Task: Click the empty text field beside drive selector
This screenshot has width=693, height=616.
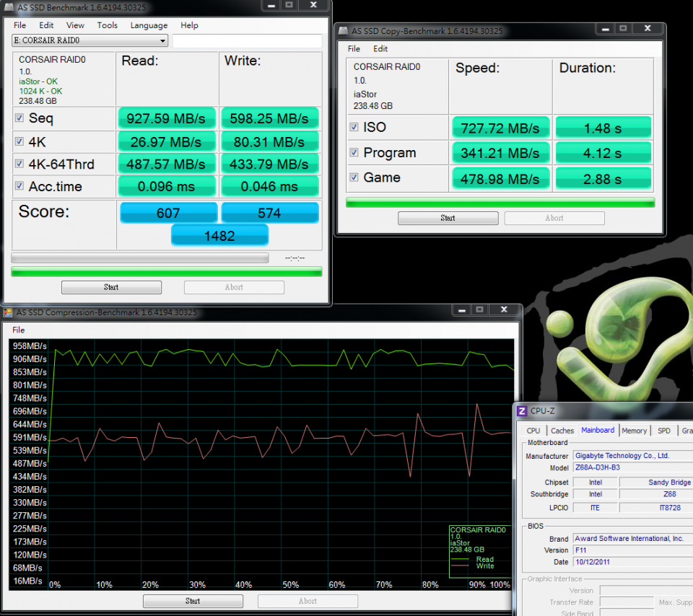Action: click(x=247, y=41)
